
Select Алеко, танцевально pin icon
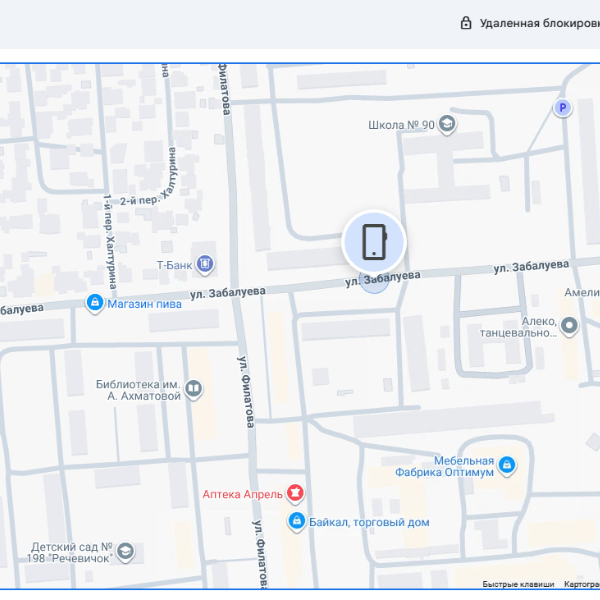(569, 326)
